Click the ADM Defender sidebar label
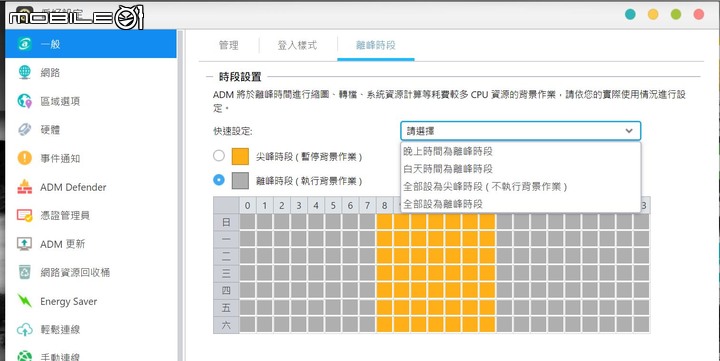 tap(73, 187)
